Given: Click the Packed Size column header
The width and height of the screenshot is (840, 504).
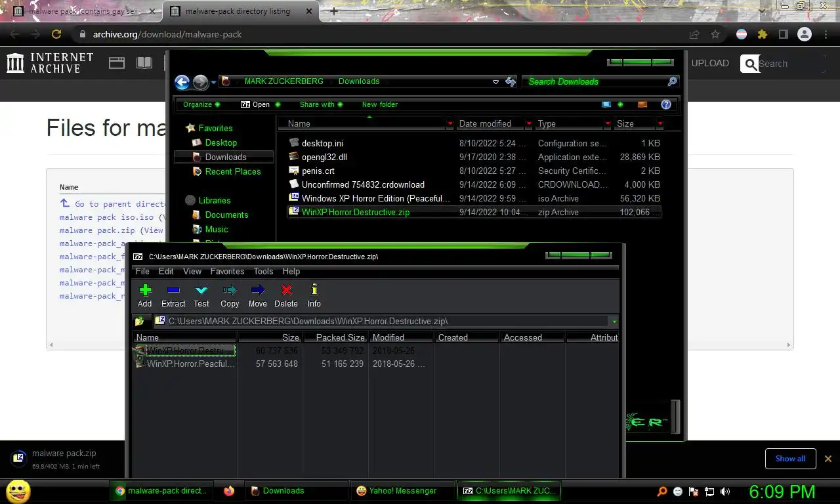Looking at the screenshot, I should tap(335, 337).
